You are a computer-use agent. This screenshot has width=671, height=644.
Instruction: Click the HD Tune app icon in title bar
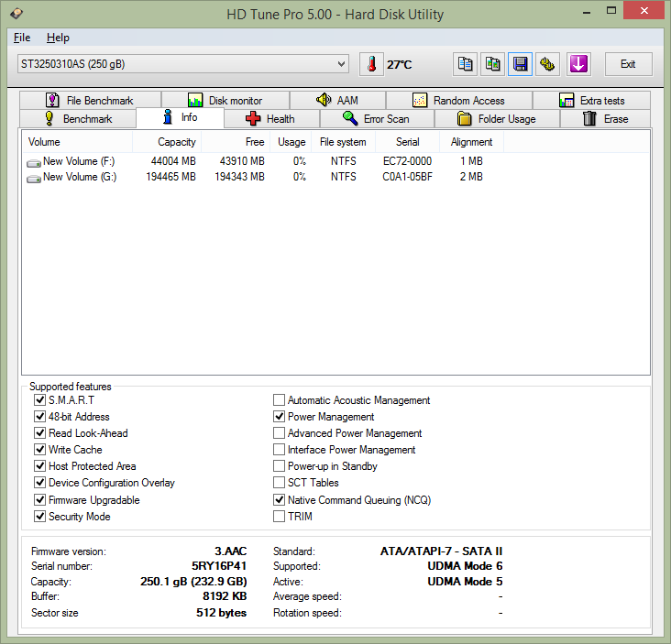click(x=16, y=14)
